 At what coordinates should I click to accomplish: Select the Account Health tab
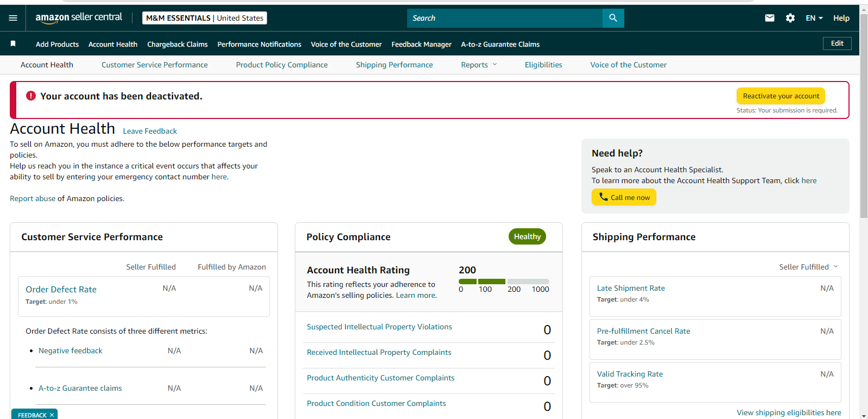pos(47,65)
